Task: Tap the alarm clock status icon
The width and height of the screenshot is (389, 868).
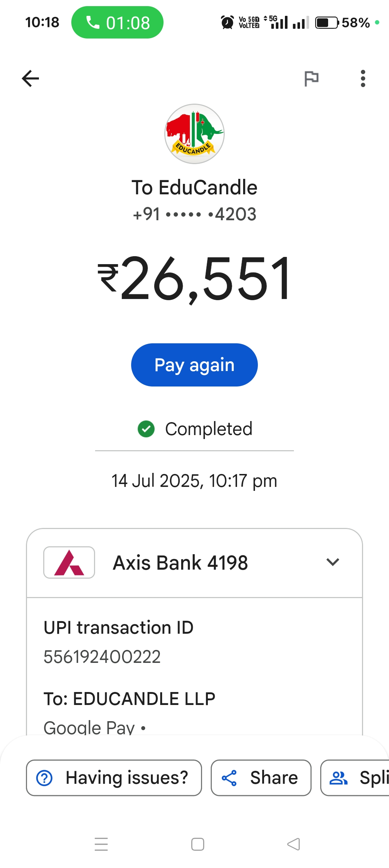Action: click(227, 23)
